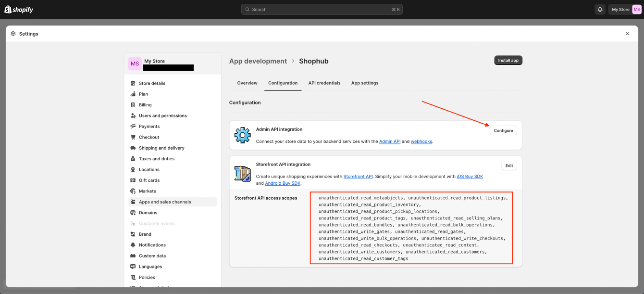Click the Gift cards icon
The width and height of the screenshot is (644, 294).
pyautogui.click(x=133, y=180)
